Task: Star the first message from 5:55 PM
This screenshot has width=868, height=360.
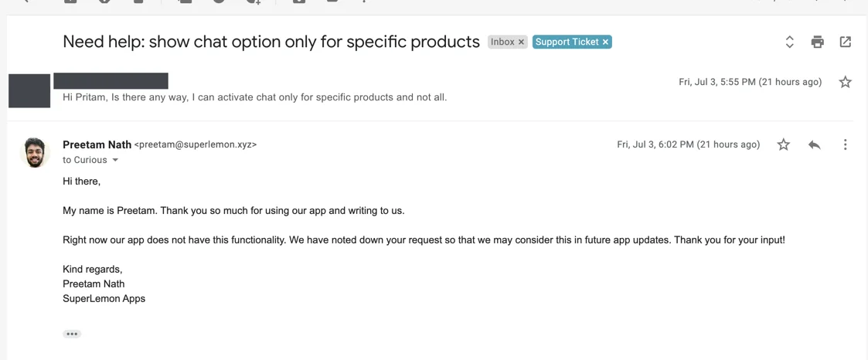Action: 845,82
